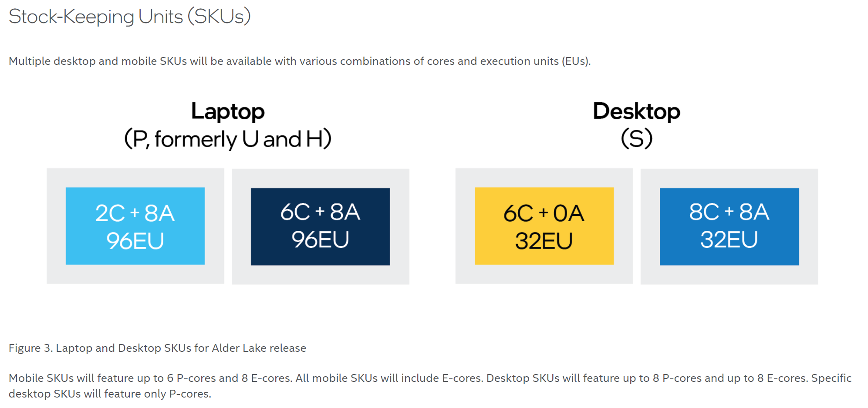Click the "6C + 0A" text in the yellow box

click(544, 213)
